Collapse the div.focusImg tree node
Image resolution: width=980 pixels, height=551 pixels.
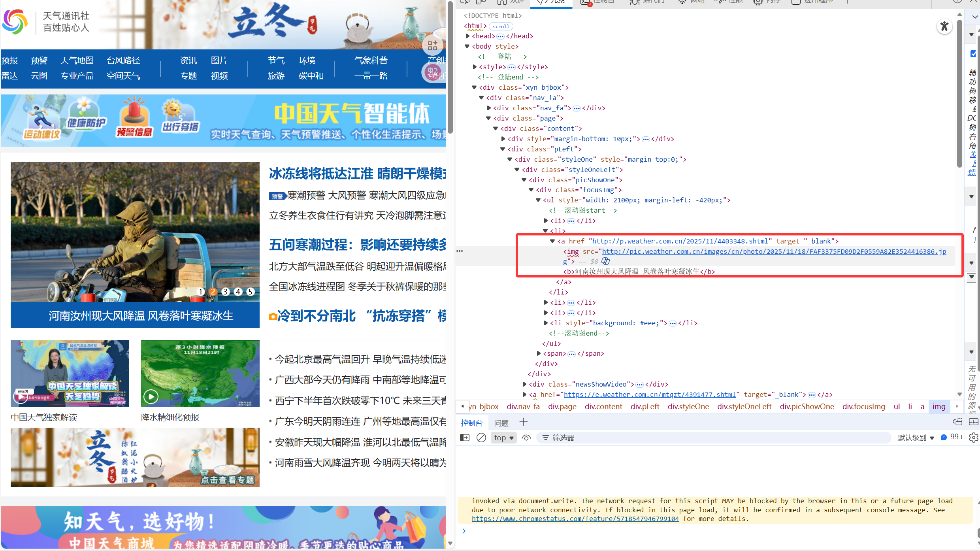(531, 190)
